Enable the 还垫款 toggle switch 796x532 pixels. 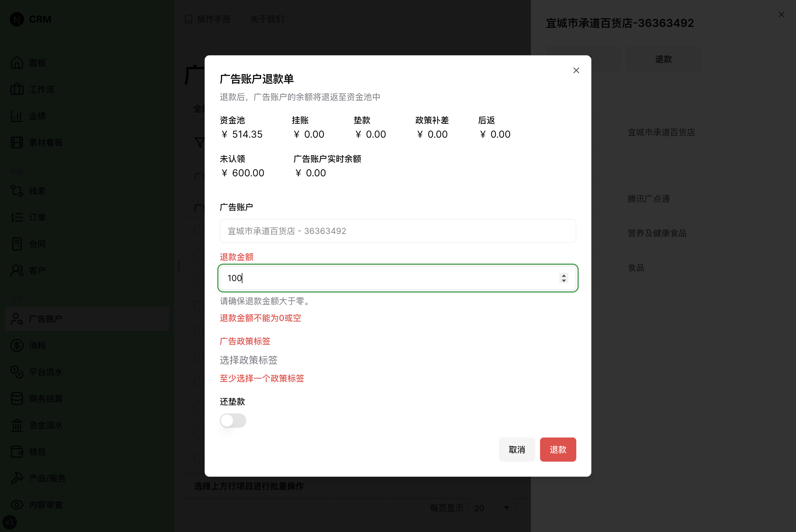[x=233, y=420]
